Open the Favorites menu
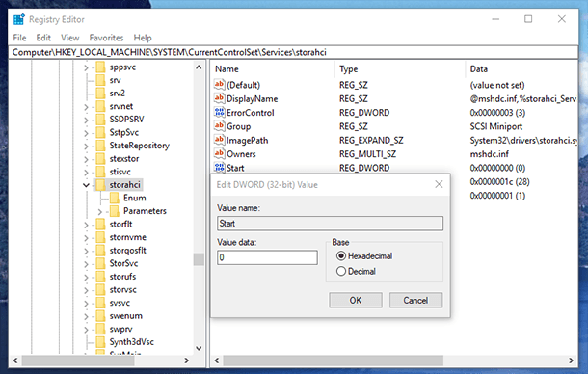588x374 pixels. [x=106, y=38]
